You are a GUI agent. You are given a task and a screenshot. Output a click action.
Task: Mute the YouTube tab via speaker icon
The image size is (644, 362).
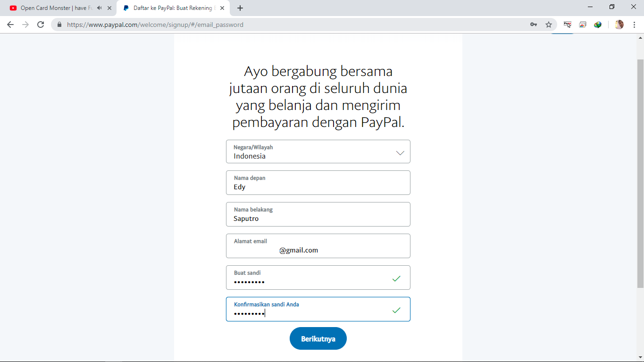click(99, 8)
